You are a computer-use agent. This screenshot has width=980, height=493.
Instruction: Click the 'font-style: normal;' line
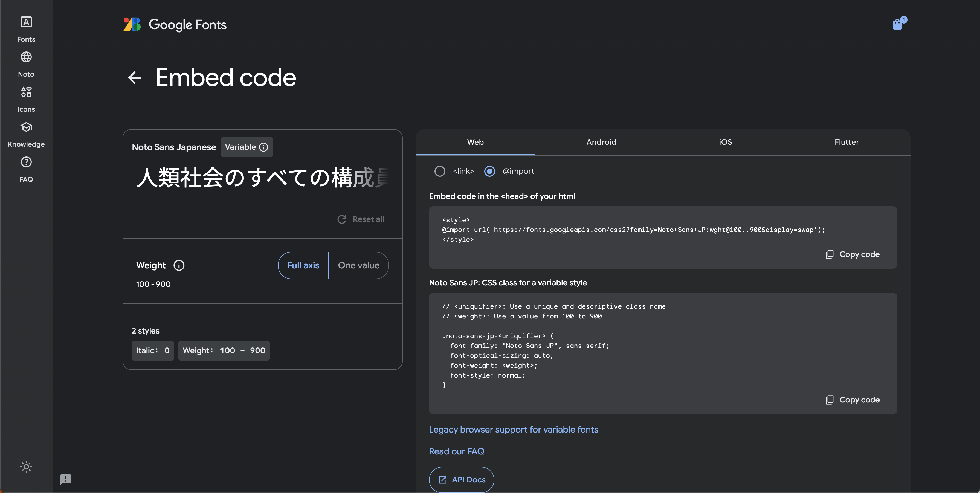tap(487, 375)
